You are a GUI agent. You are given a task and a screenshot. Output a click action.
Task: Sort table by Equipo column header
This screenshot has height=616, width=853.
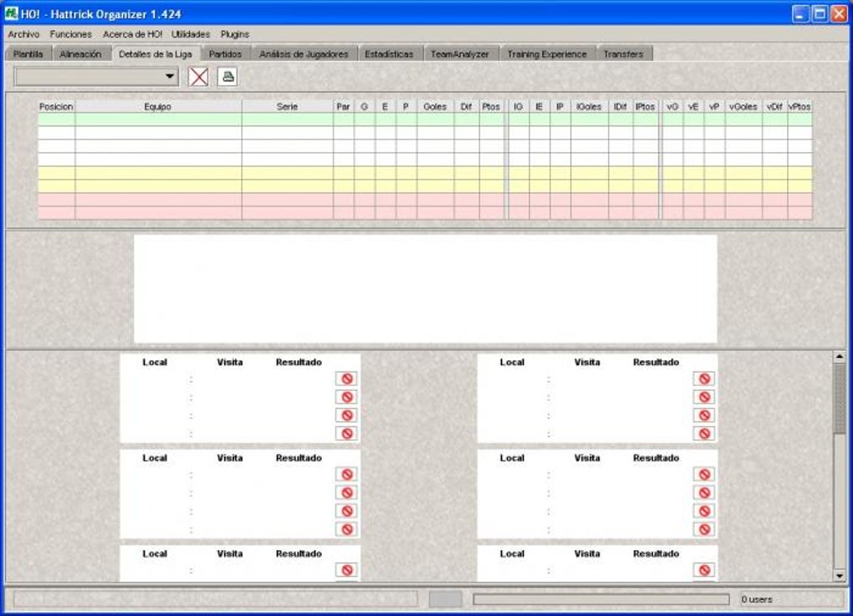click(x=158, y=106)
